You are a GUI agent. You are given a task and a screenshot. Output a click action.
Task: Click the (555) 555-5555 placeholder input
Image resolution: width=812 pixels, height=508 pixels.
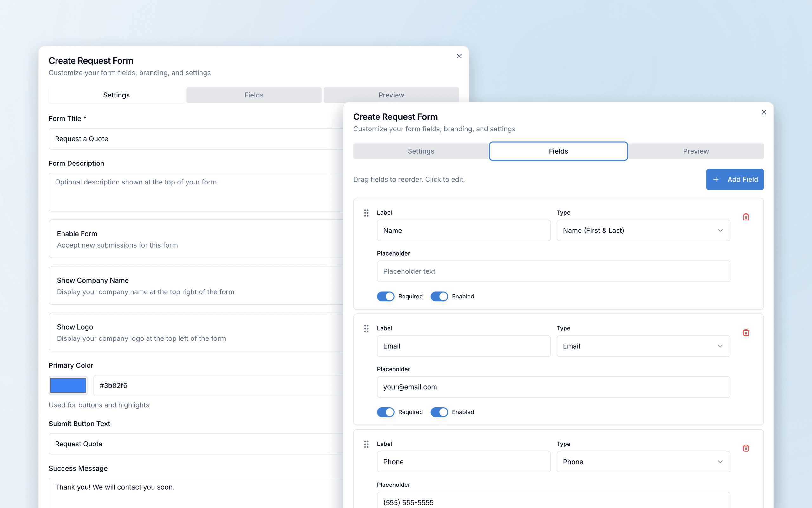point(553,501)
